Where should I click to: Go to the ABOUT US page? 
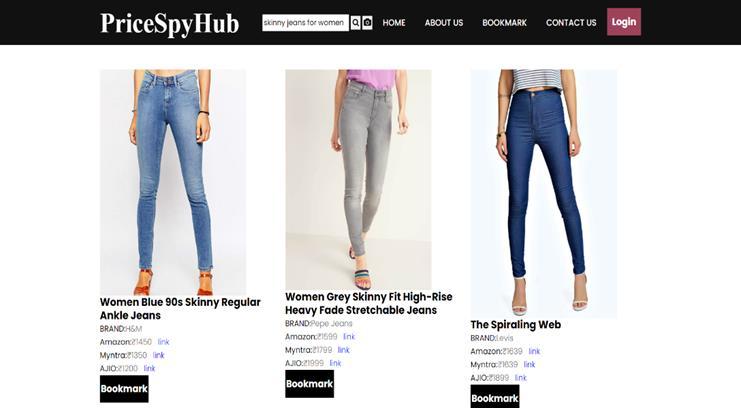(x=444, y=23)
